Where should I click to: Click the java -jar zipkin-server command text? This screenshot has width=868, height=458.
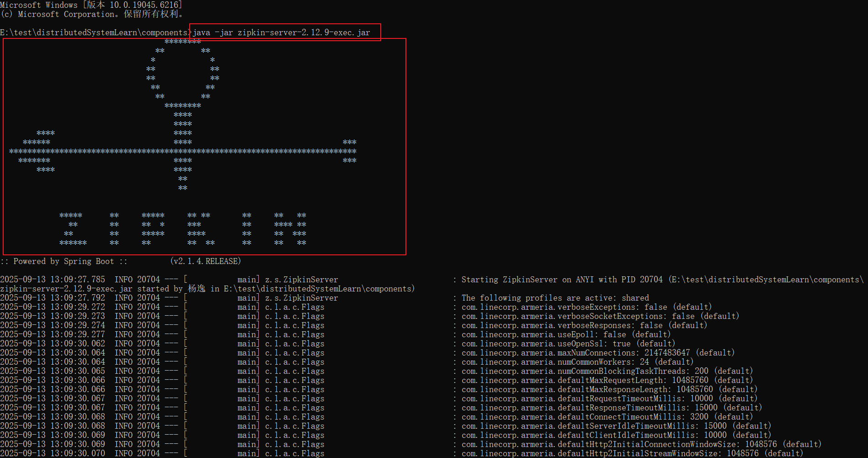(281, 32)
